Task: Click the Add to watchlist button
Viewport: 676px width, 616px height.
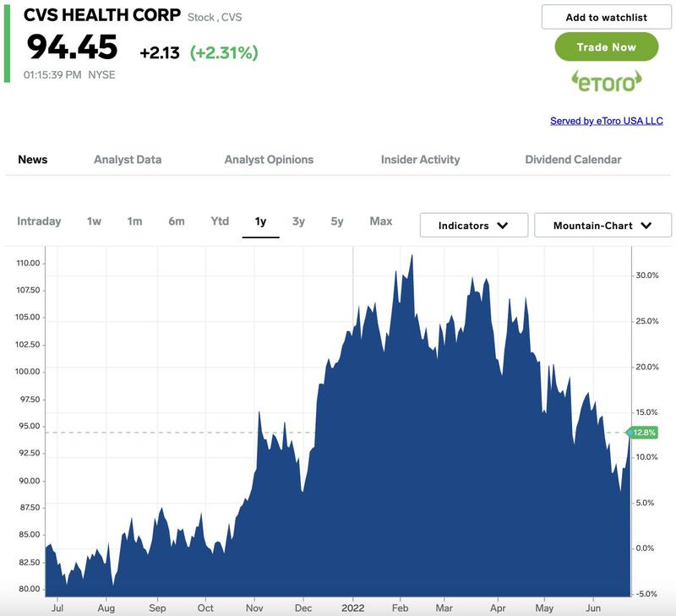Action: [x=606, y=17]
